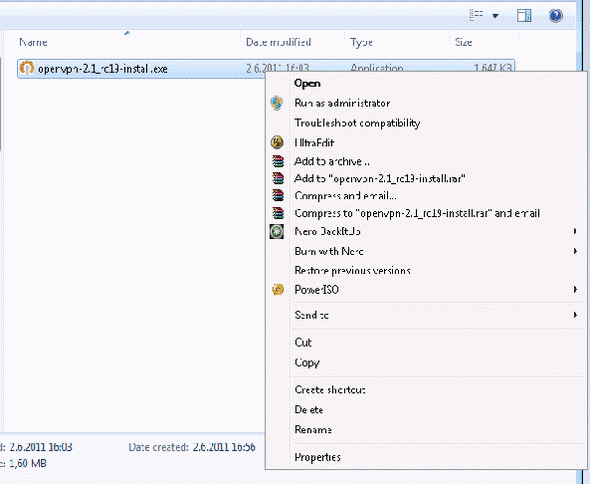This screenshot has width=590, height=484.
Task: Choose Delete from the context menu
Action: click(309, 409)
